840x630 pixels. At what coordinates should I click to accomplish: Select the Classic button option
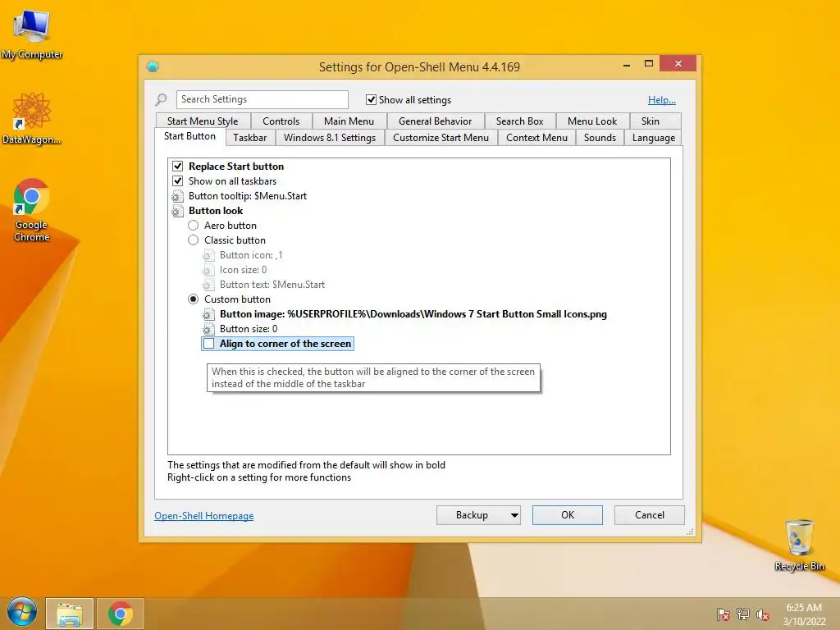pyautogui.click(x=194, y=240)
